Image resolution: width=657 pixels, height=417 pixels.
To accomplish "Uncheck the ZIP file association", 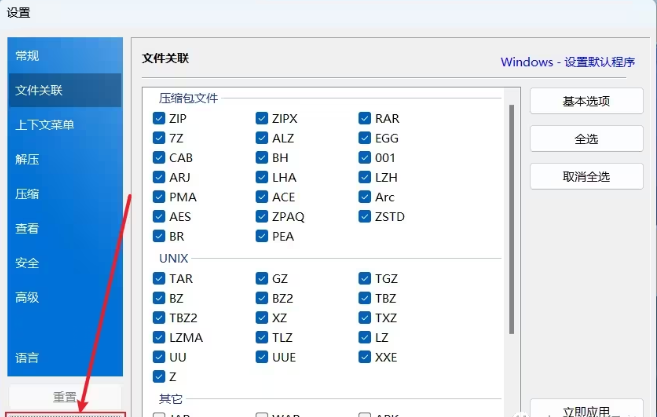I will (x=159, y=118).
